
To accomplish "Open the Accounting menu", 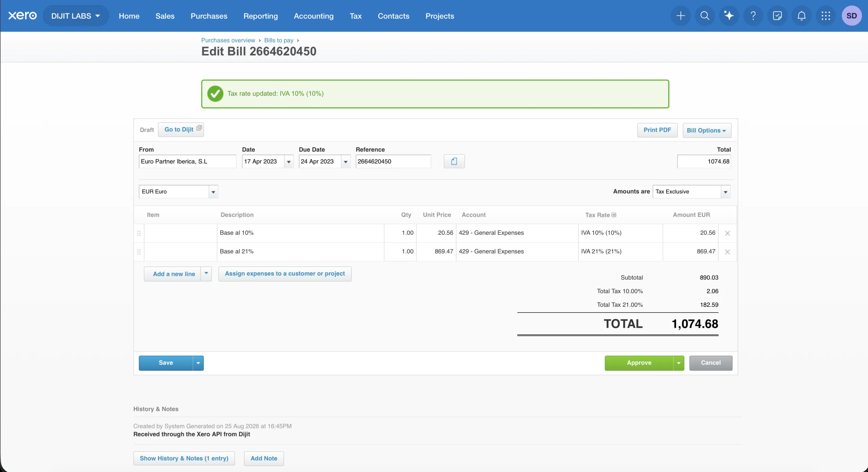I will [314, 16].
